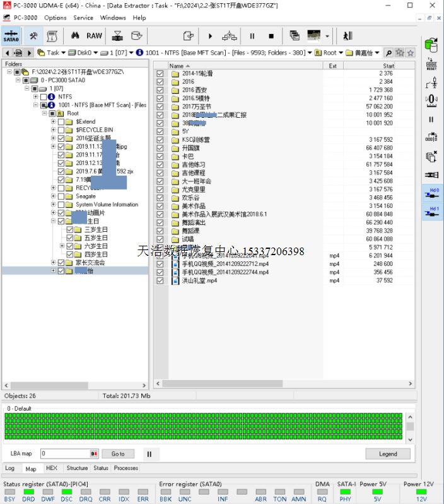Check the Seagate folder checkbox in tree
Viewport: 444px width, 504px height.
61,196
